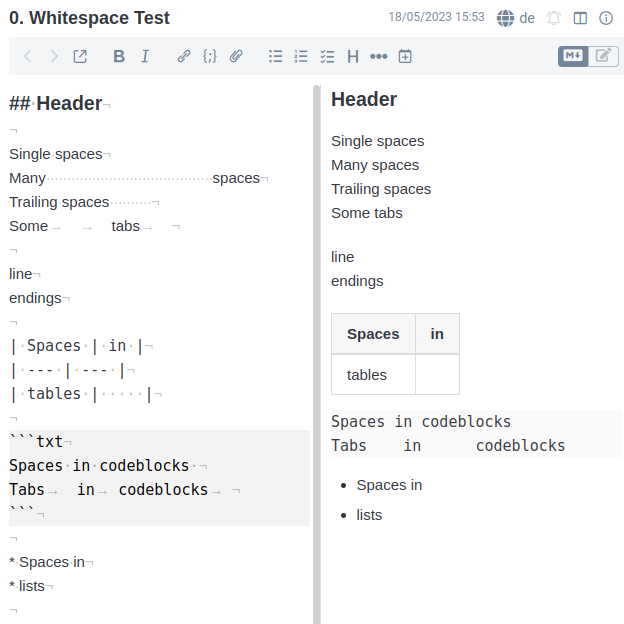Click the editor-viewer vertical scrollbar divider
The image size is (624, 624).
[317, 354]
